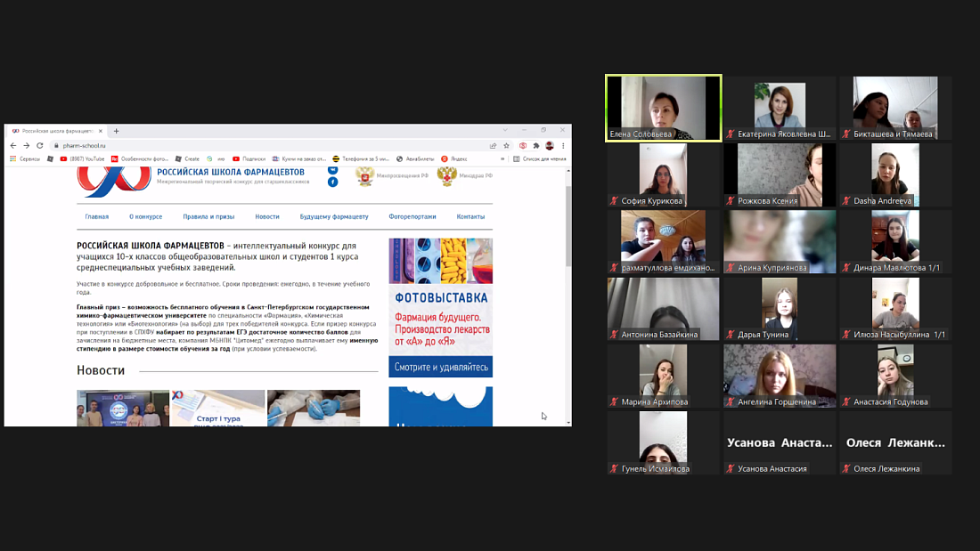This screenshot has height=551, width=980.
Task: Open the tab search dropdown arrow
Action: click(x=505, y=131)
